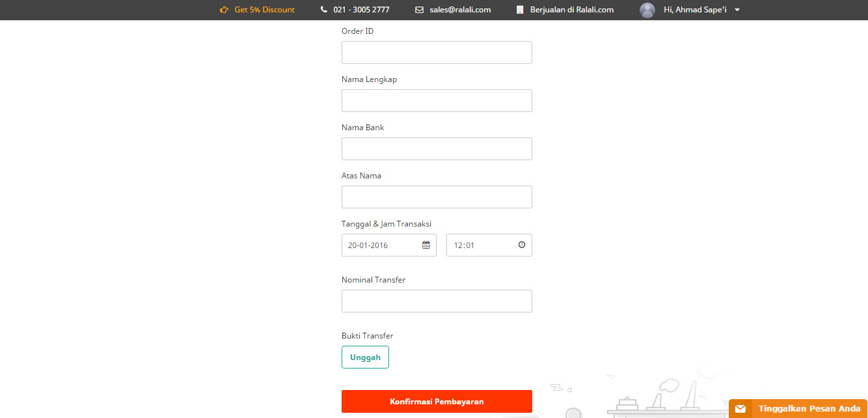Expand the account dropdown arrow
The image size is (868, 418).
(x=737, y=10)
